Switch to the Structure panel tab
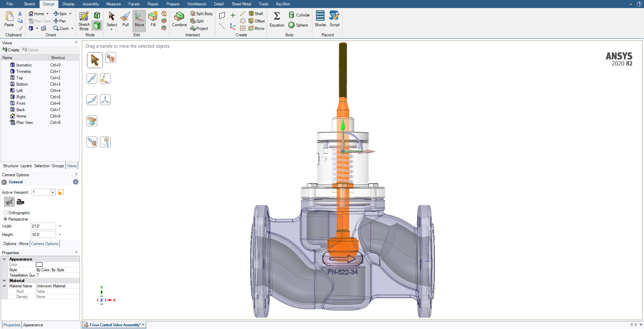 pos(10,166)
